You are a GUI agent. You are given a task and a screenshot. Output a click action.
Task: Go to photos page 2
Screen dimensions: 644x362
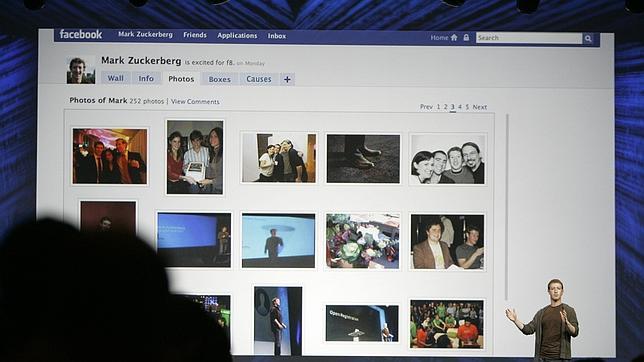[x=445, y=107]
